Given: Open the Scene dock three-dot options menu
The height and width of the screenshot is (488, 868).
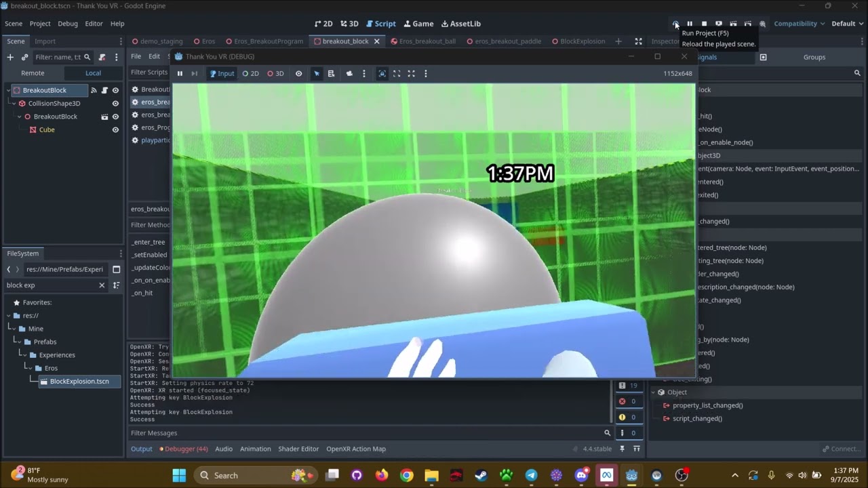Looking at the screenshot, I should [116, 57].
